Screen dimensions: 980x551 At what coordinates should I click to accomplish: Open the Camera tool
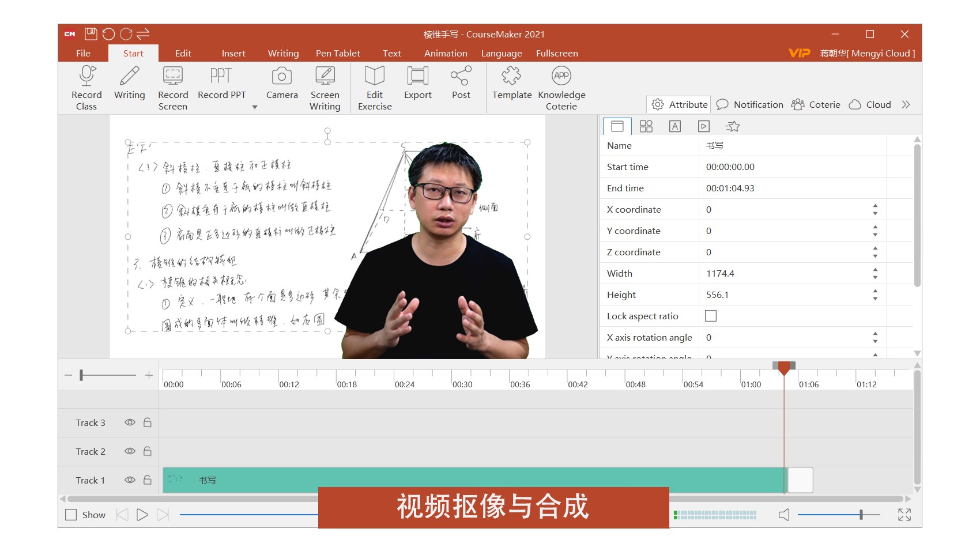pos(282,83)
